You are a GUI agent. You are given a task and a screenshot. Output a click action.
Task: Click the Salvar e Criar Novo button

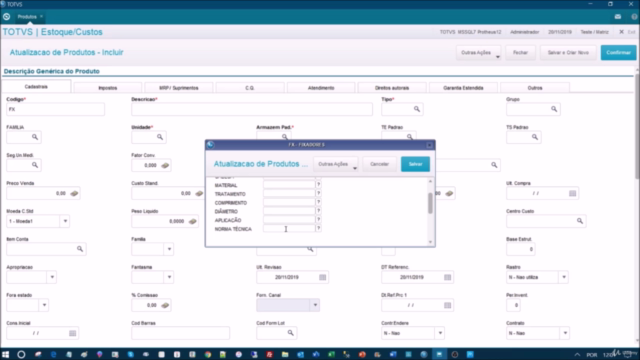tap(568, 53)
